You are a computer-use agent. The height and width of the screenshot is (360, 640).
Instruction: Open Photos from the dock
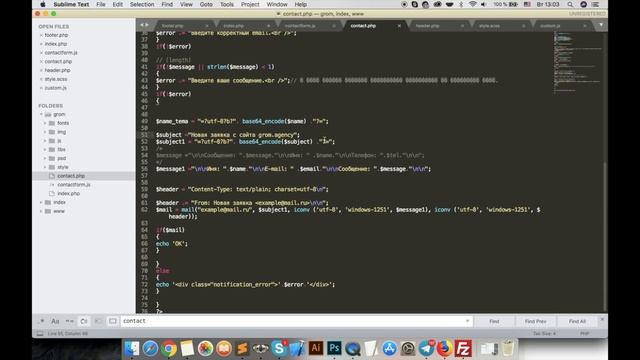[205, 349]
